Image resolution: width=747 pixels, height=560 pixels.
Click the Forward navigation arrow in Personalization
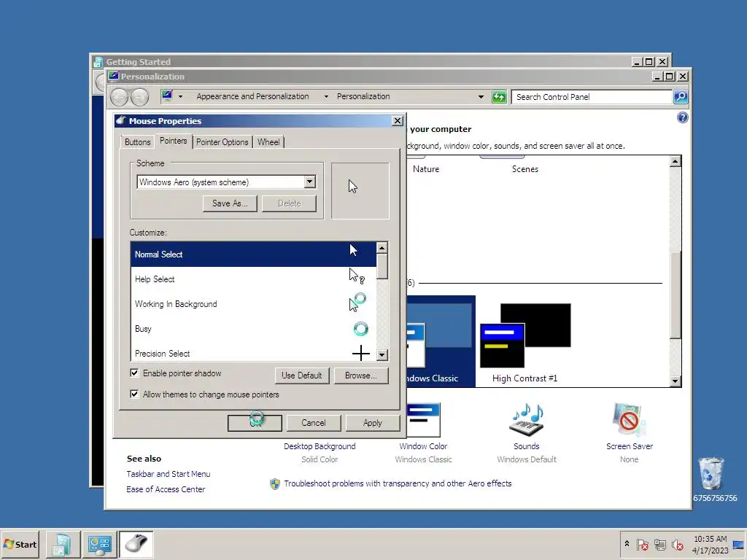[x=139, y=97]
